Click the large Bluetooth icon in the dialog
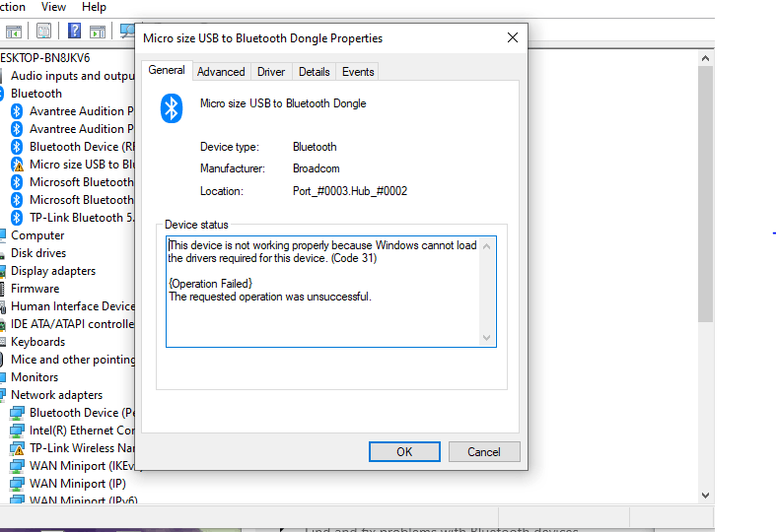 tap(173, 108)
